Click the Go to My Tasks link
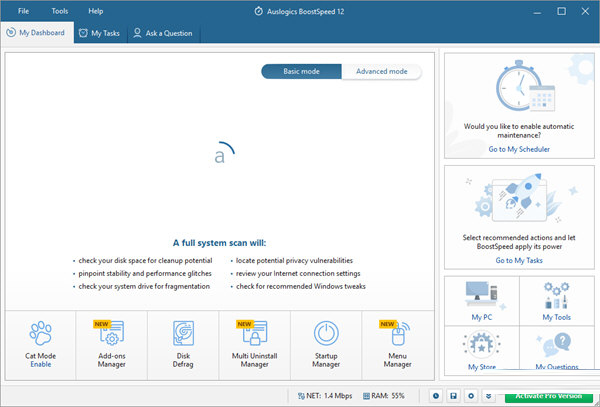600x407 pixels. (518, 260)
